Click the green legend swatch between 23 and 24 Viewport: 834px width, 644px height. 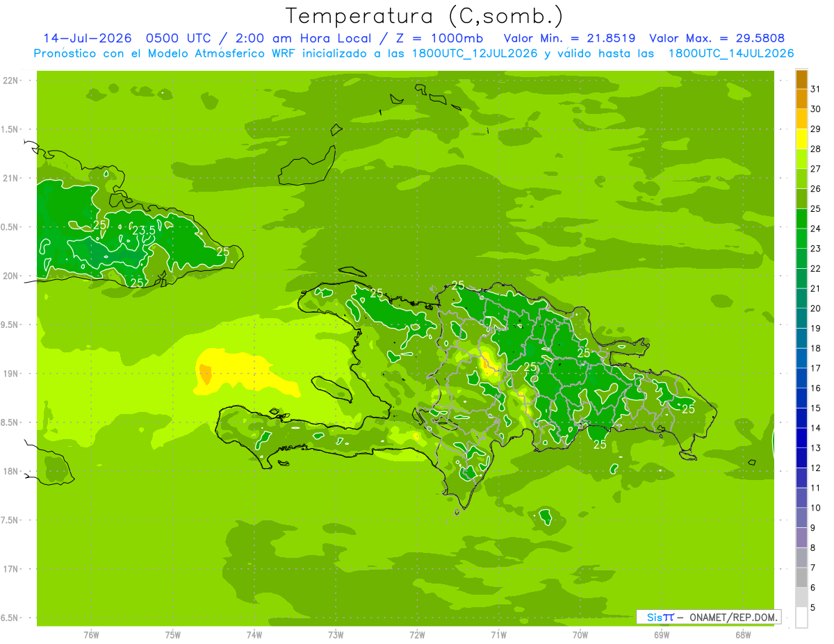pos(801,238)
